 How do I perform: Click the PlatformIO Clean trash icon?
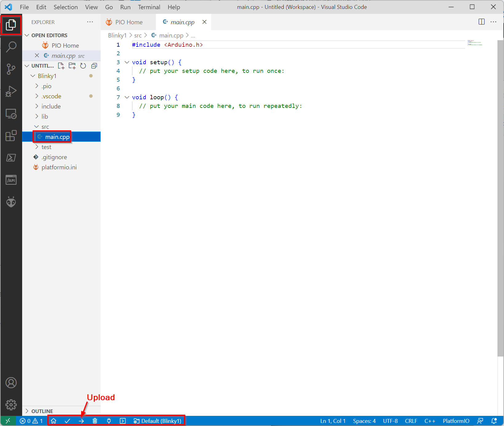coord(95,421)
